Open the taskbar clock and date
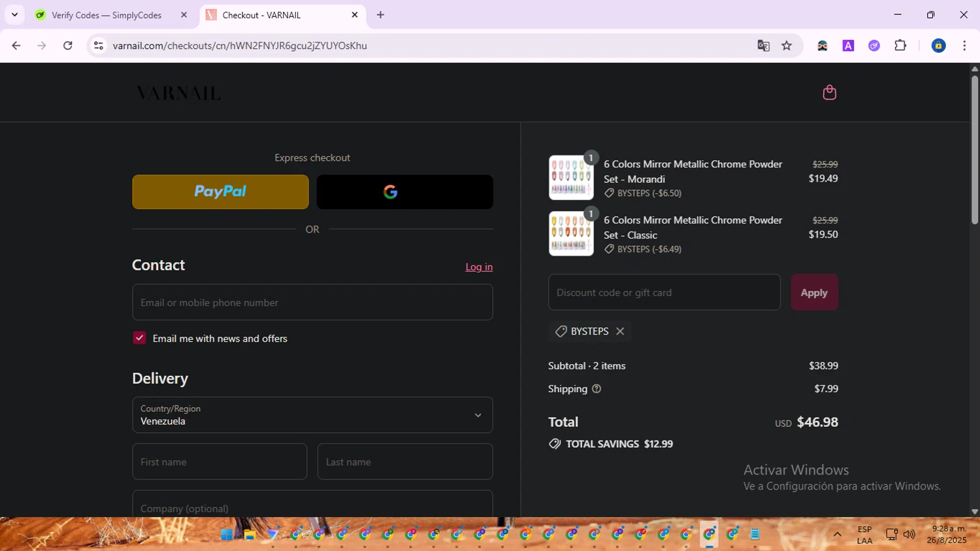 coord(947,535)
